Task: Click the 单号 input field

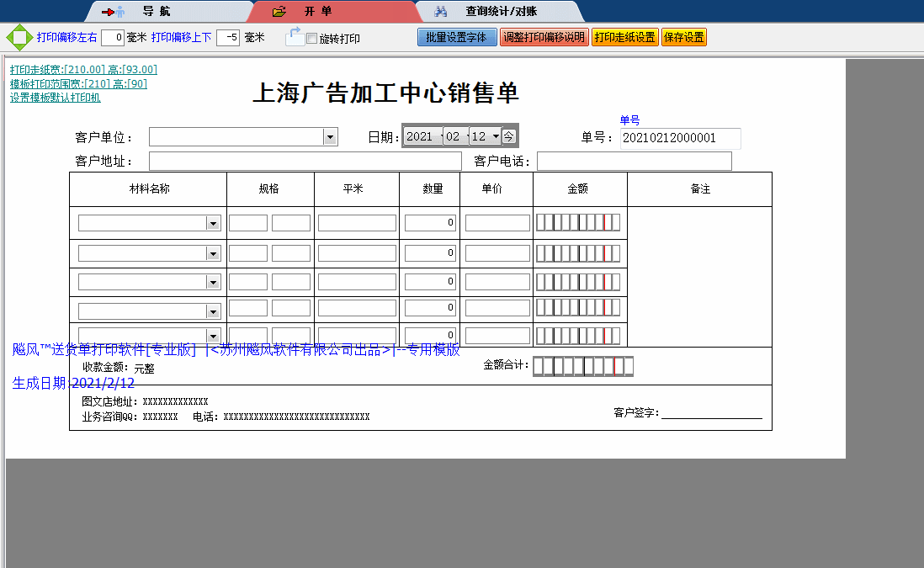Action: click(680, 139)
